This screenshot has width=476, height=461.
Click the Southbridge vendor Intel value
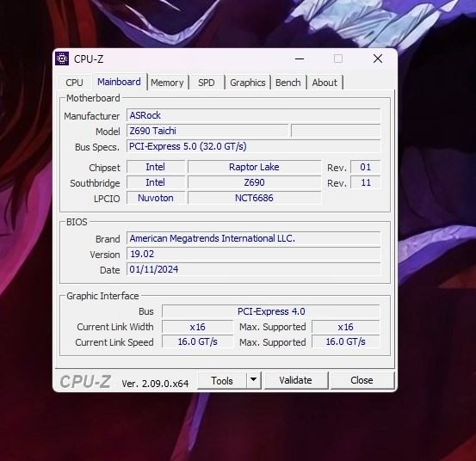point(156,182)
